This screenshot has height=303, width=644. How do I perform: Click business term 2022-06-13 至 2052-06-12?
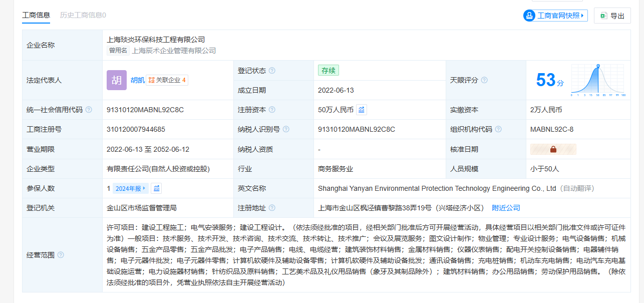pos(148,149)
